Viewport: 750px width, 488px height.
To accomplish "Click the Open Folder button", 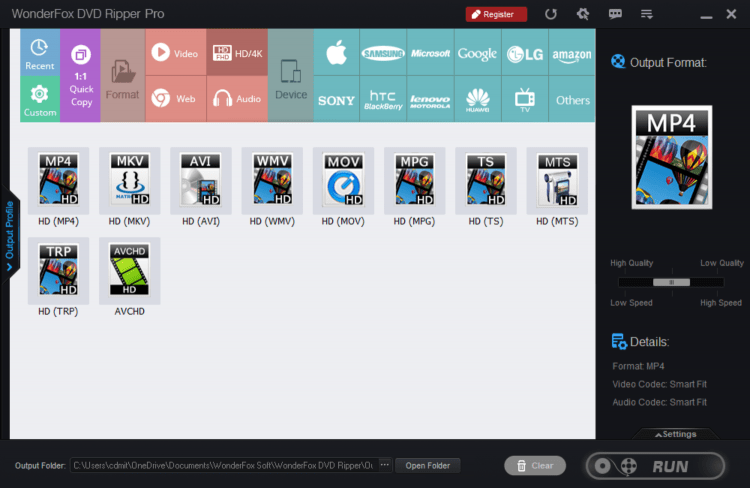I will (x=428, y=466).
